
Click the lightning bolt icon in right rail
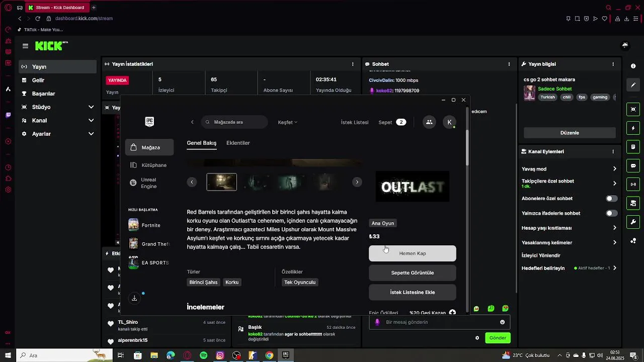[x=633, y=128]
